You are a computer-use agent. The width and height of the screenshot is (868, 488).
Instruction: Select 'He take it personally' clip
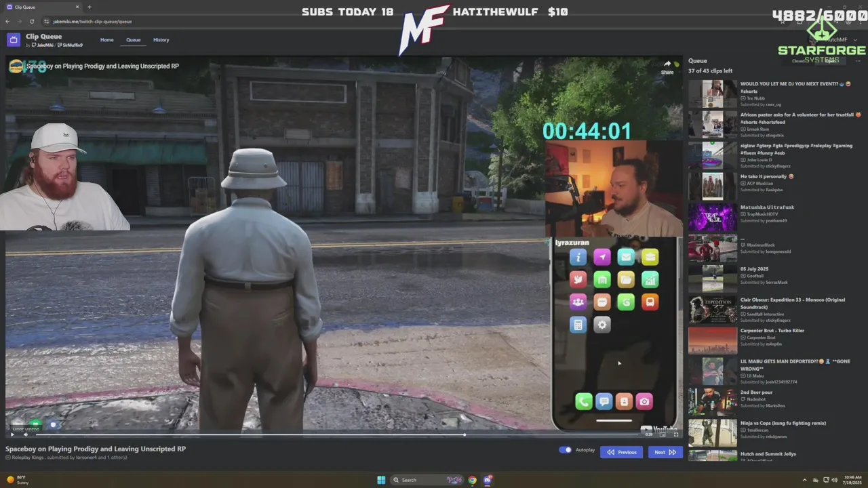[774, 186]
